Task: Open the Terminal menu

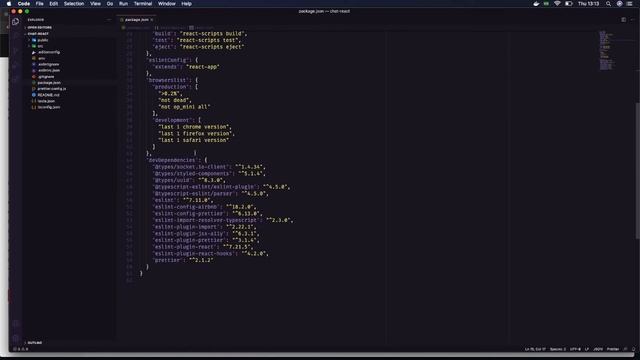Action: click(x=143, y=4)
